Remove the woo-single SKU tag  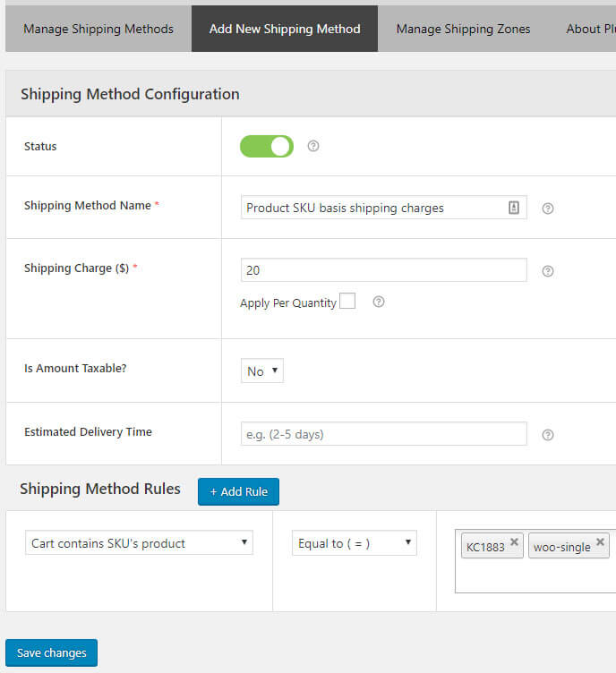601,542
